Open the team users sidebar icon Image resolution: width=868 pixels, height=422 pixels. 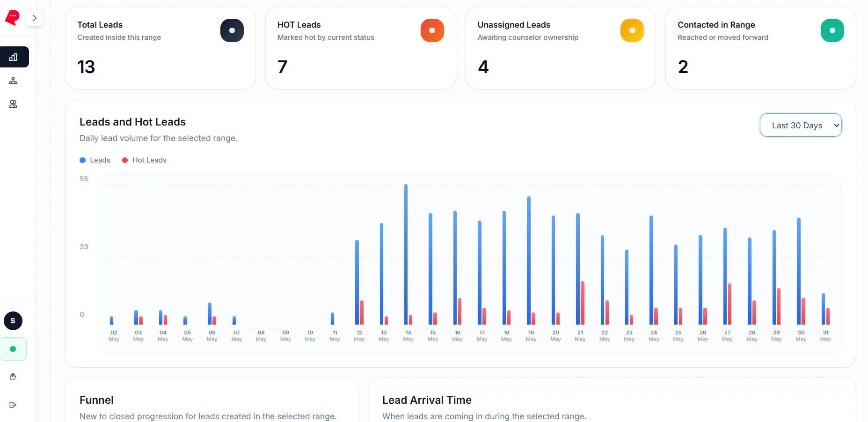[13, 104]
